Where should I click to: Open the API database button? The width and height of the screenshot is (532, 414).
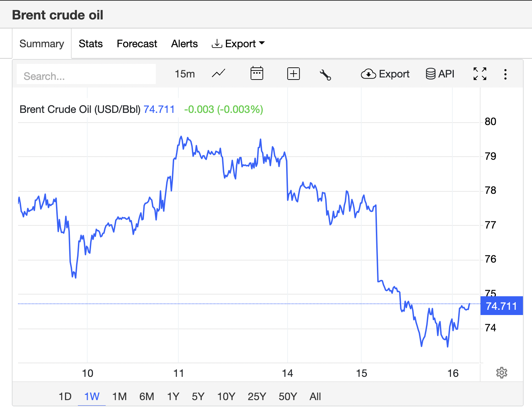tap(440, 74)
